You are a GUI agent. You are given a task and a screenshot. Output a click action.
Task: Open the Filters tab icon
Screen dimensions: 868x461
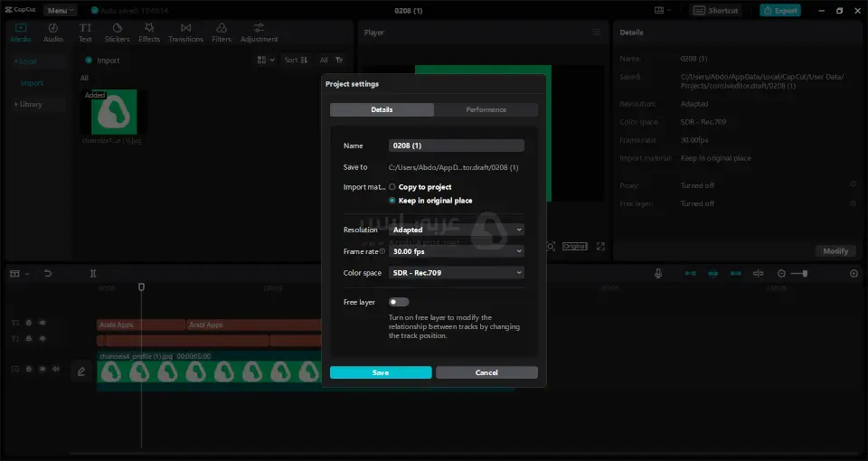pyautogui.click(x=221, y=28)
